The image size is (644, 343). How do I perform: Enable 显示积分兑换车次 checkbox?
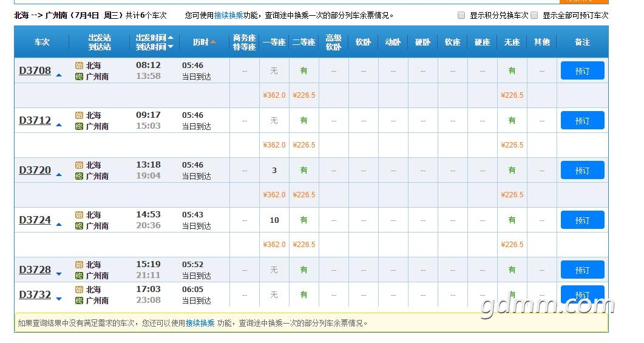(x=461, y=15)
